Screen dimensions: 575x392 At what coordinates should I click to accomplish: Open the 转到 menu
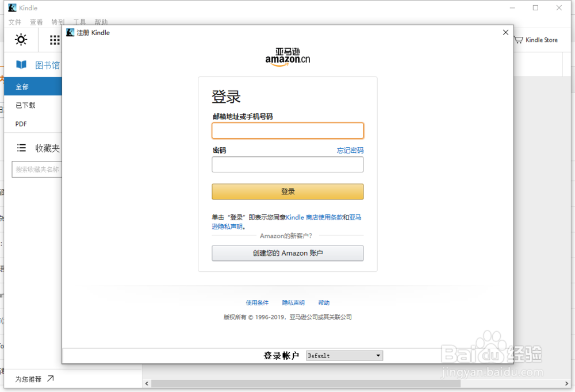(57, 22)
